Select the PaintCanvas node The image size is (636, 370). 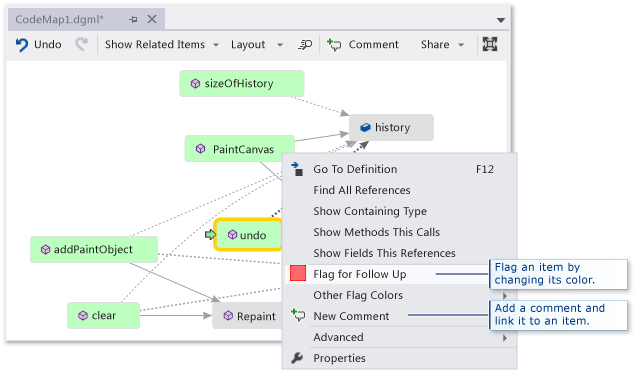click(x=240, y=149)
